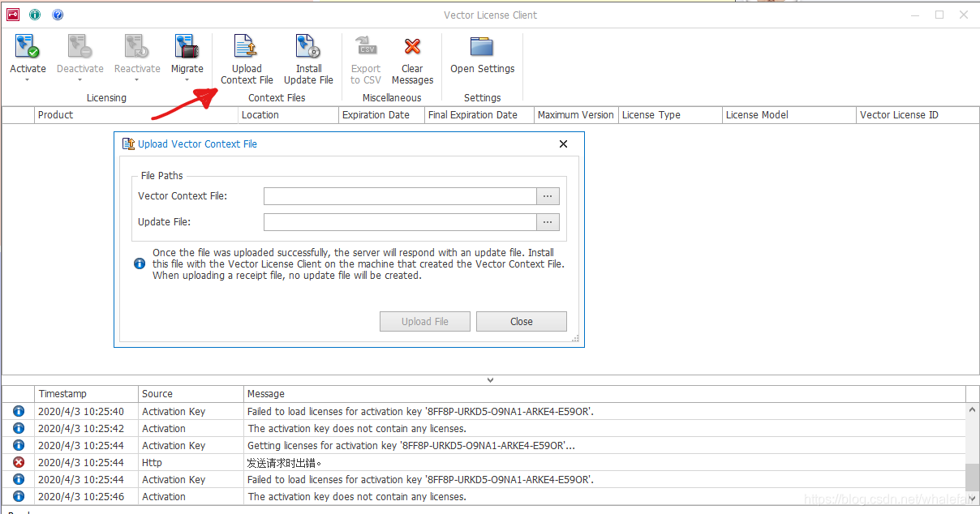Click info icon of 10:25:40 message row
Viewport: 980px width, 514px height.
(19, 411)
